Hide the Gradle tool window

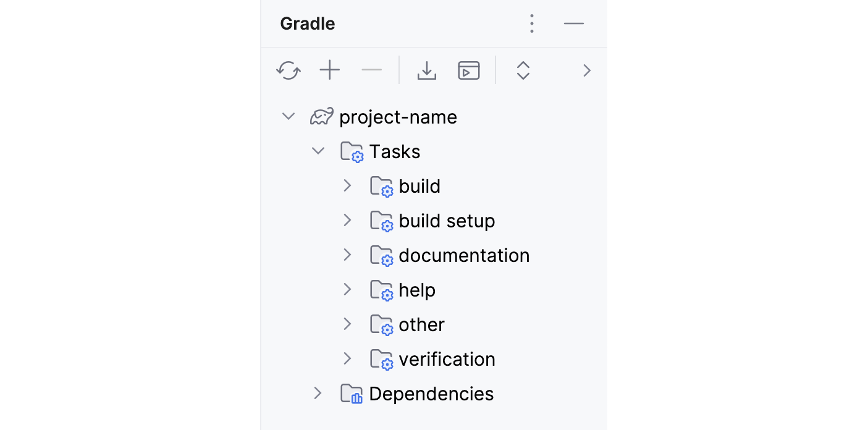coord(574,23)
